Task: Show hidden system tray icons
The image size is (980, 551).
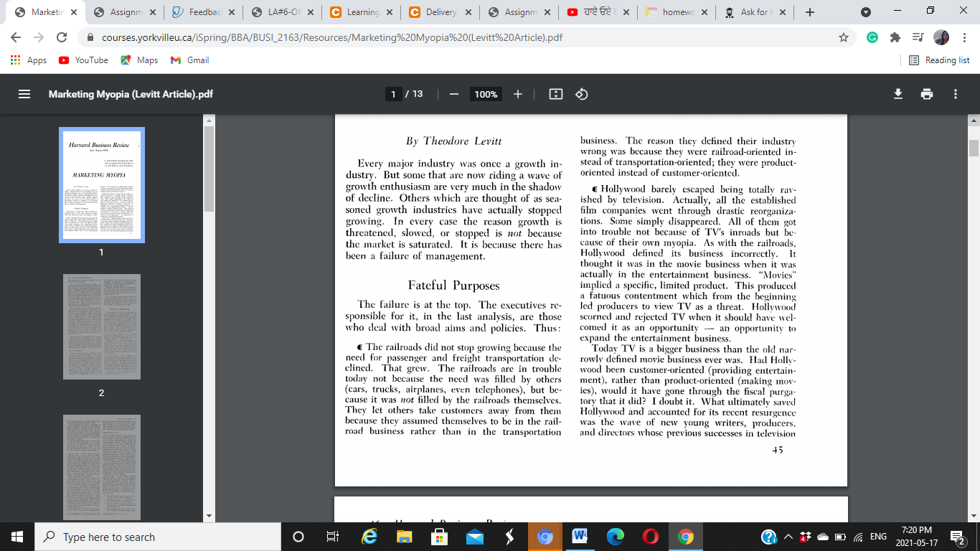Action: click(788, 537)
